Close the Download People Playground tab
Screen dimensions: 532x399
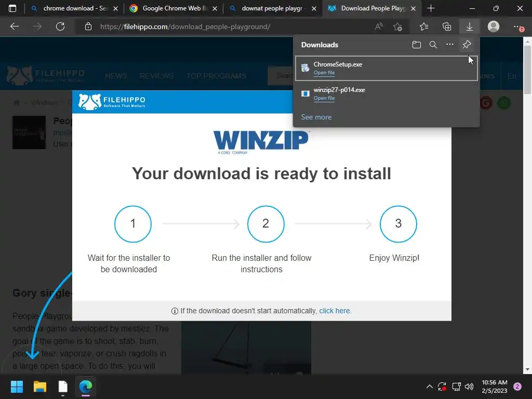click(413, 8)
